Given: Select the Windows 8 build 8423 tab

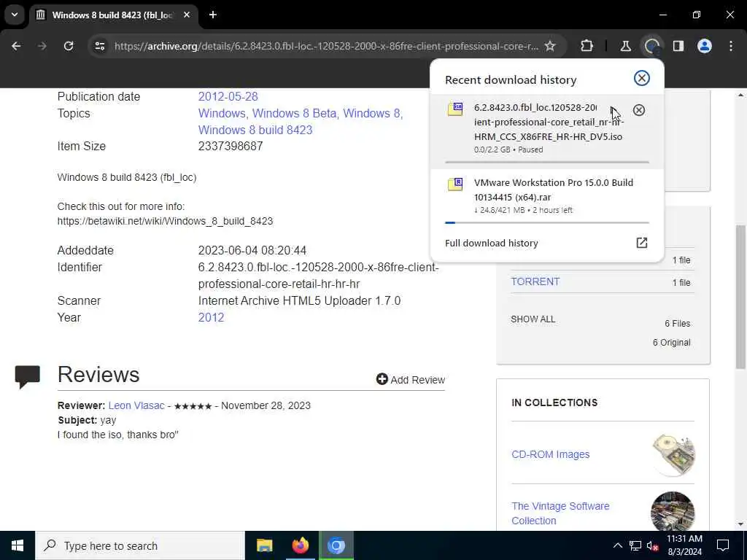Looking at the screenshot, I should coord(112,15).
